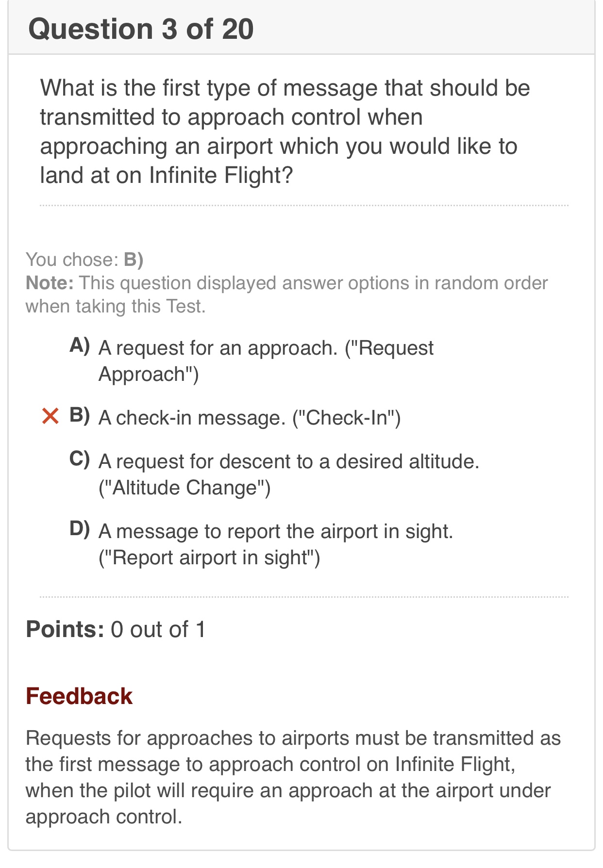Click the red X incorrect-answer icon
Image resolution: width=603 pixels, height=868 pixels.
(50, 416)
